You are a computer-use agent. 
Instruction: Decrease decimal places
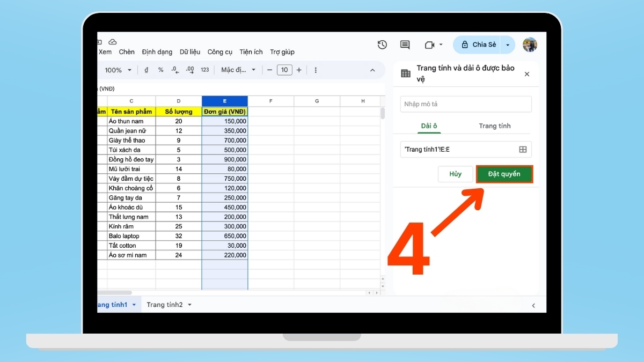pos(174,70)
